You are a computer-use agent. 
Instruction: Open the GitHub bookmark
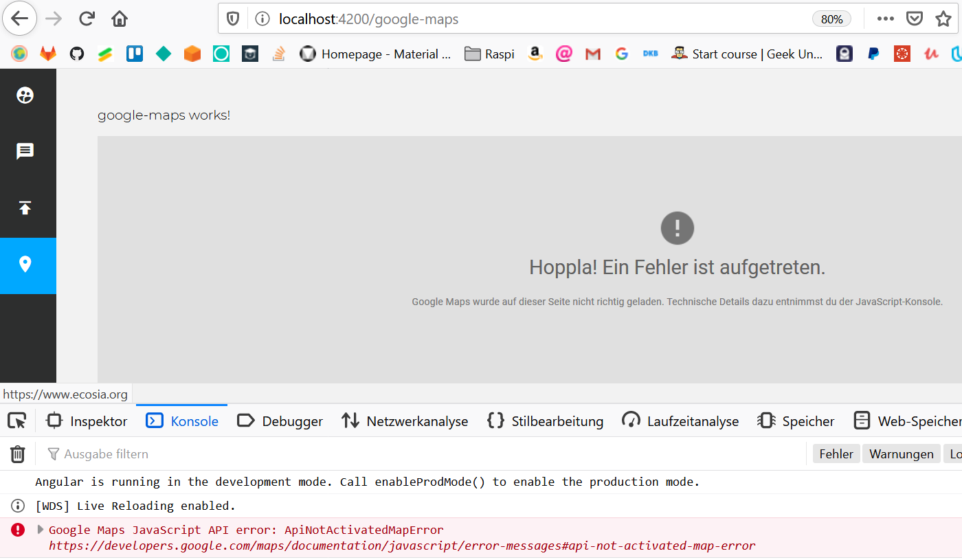(77, 54)
